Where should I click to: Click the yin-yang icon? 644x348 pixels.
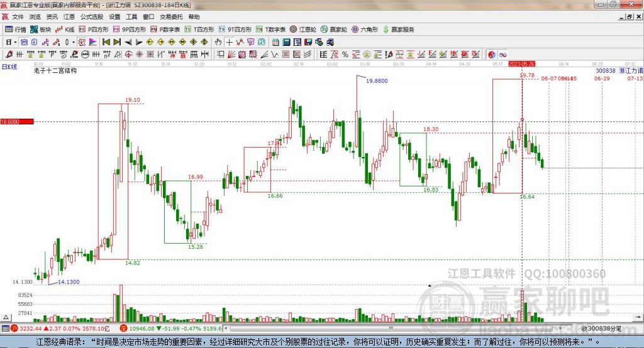[491, 54]
